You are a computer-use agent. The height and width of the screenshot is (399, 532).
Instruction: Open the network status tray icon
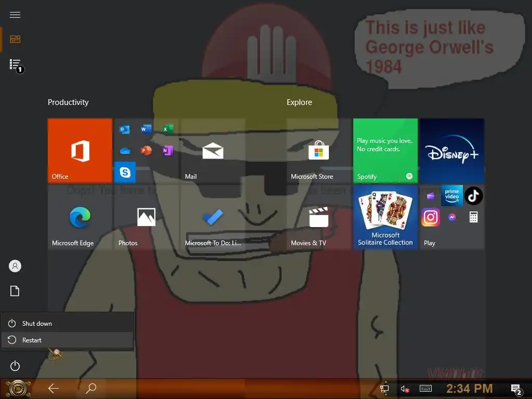384,389
